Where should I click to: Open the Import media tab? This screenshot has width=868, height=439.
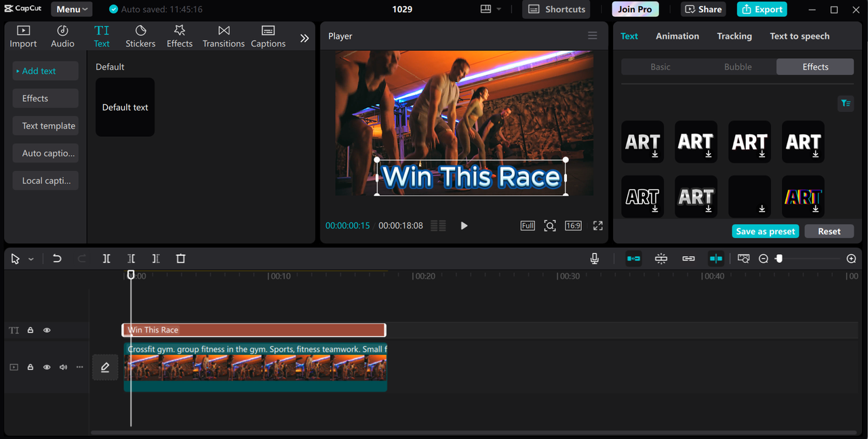(23, 37)
